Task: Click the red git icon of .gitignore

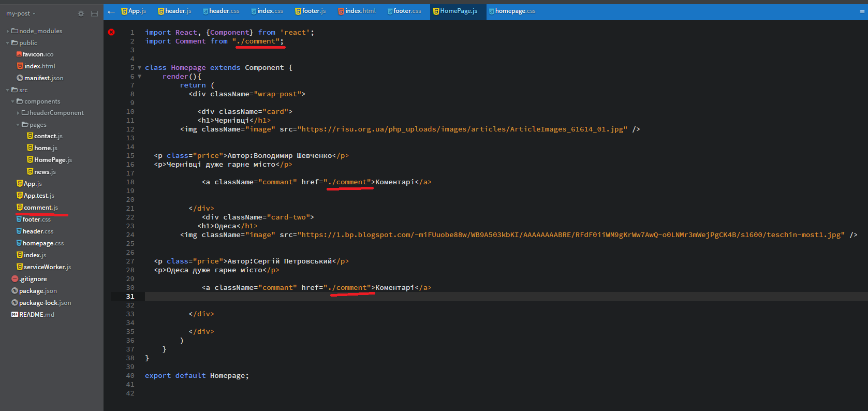Action: [14, 279]
